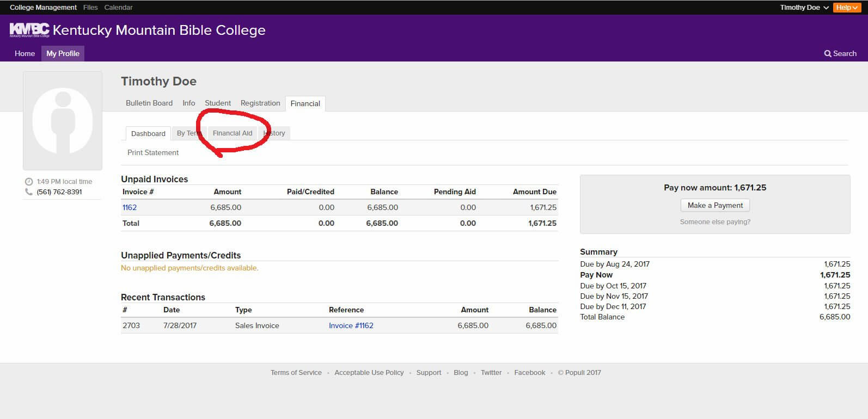The image size is (868, 419).
Task: Select the Dashboard sub-tab
Action: click(x=148, y=133)
